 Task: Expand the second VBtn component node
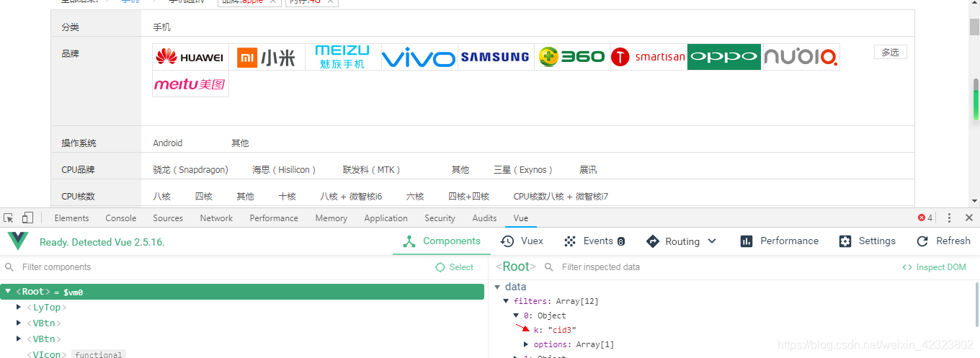[x=19, y=339]
